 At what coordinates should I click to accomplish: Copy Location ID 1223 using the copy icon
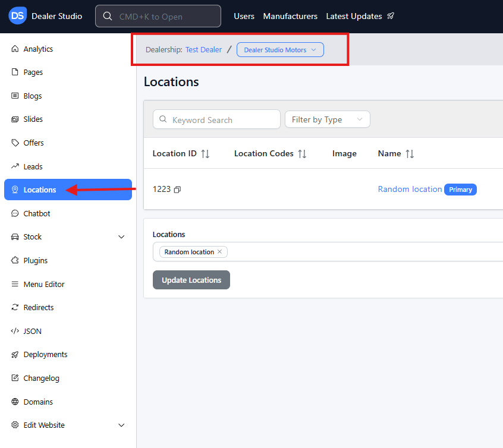177,190
